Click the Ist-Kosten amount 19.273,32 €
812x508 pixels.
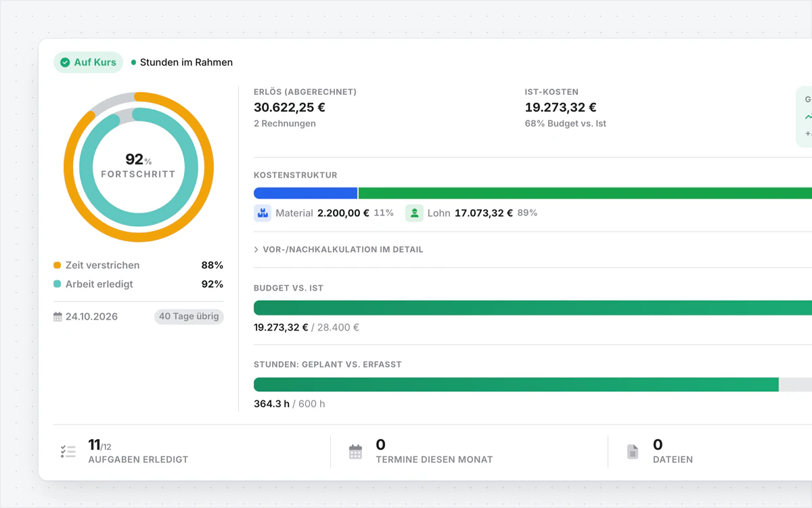(561, 107)
